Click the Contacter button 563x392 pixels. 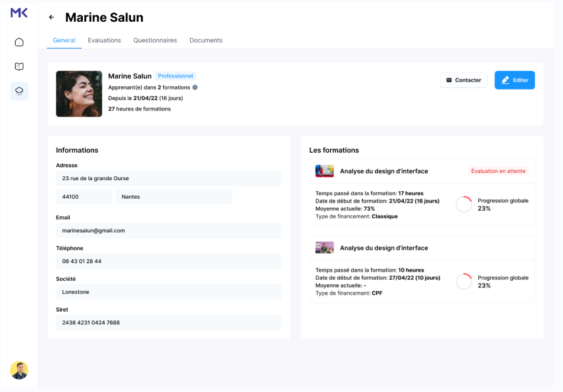[464, 80]
